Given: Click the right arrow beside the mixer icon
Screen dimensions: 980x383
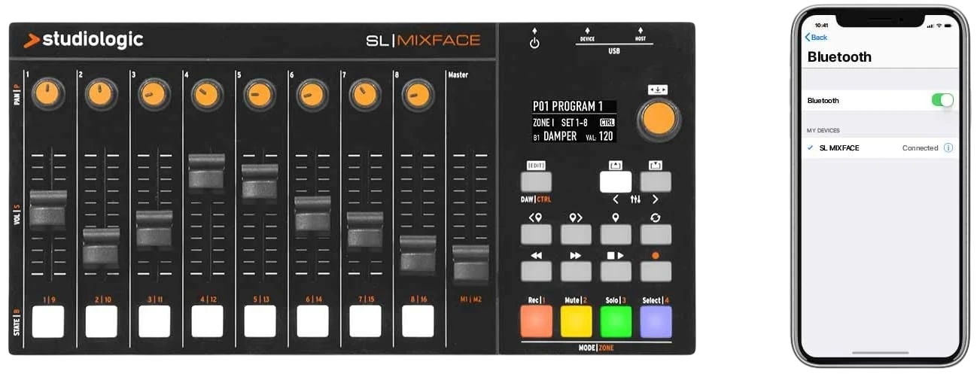Looking at the screenshot, I should 655,199.
